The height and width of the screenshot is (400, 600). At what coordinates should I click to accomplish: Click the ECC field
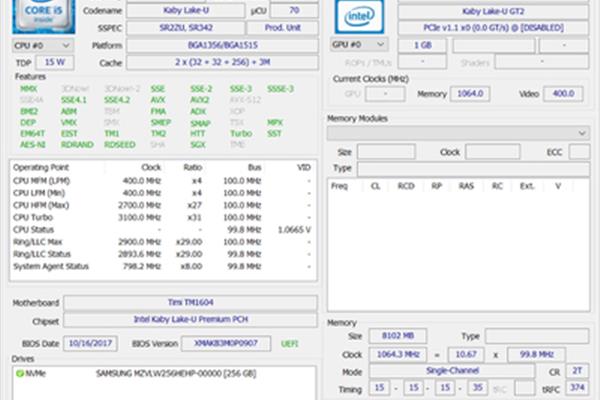pyautogui.click(x=579, y=152)
